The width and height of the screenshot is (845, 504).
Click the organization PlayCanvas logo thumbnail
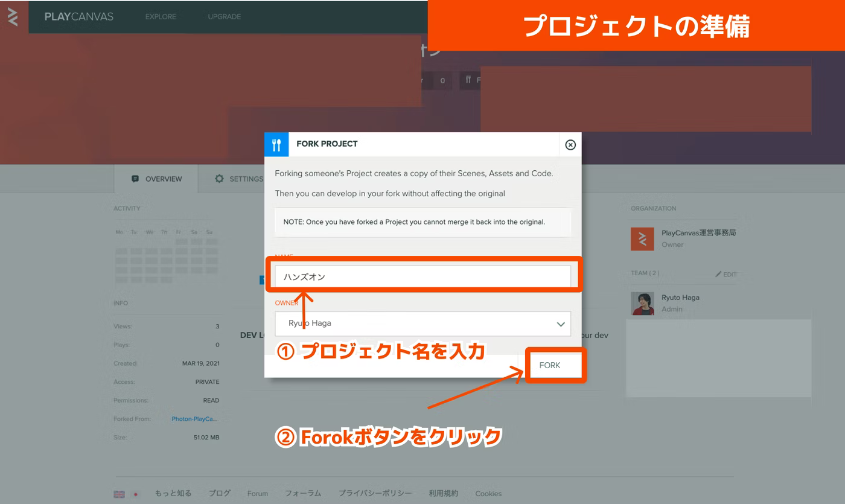(x=642, y=239)
